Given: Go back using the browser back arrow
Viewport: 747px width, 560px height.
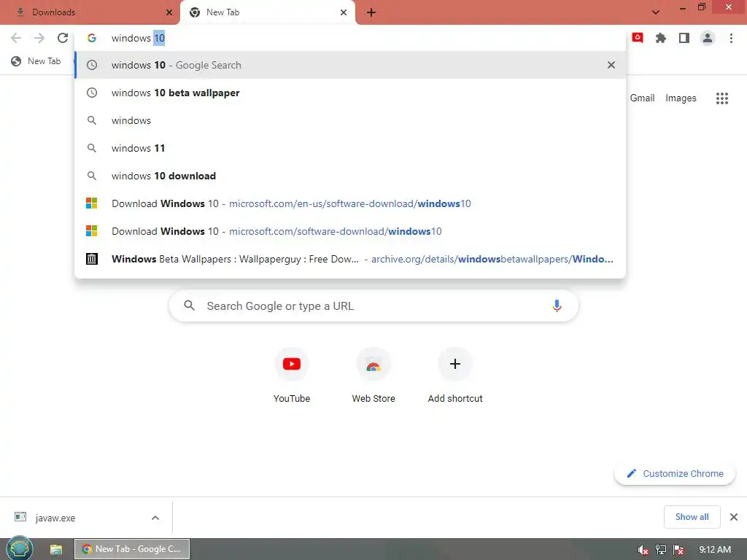Looking at the screenshot, I should click(16, 38).
